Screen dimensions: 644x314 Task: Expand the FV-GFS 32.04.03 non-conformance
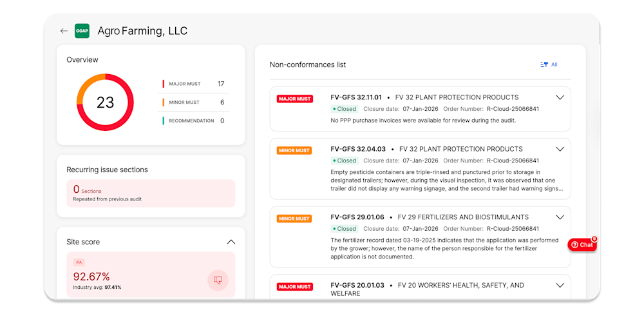tap(560, 149)
